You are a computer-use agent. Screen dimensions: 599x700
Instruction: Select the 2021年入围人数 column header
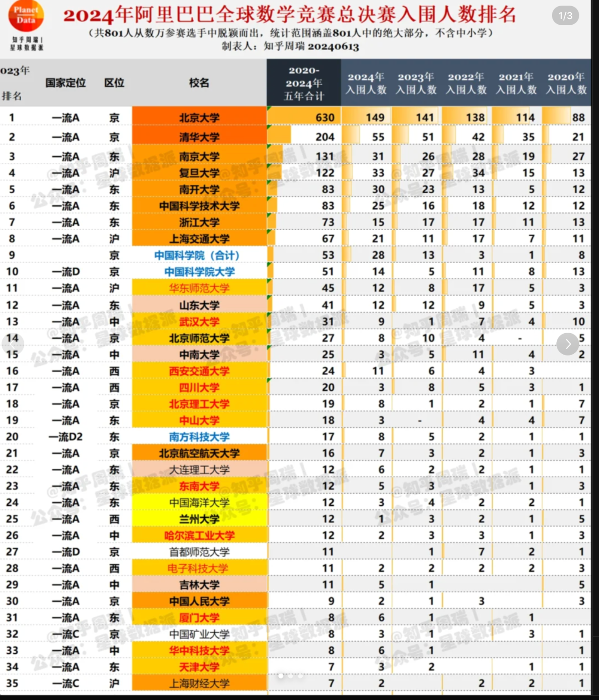[516, 83]
